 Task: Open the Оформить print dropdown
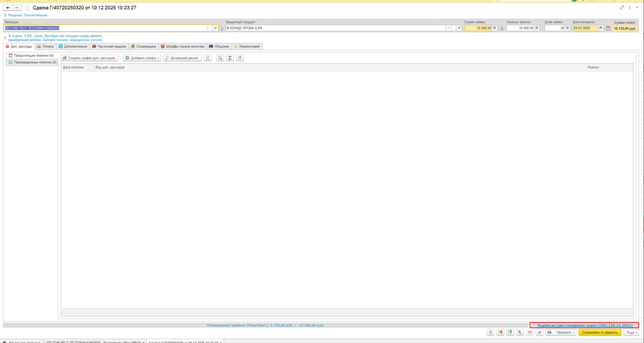[561, 332]
